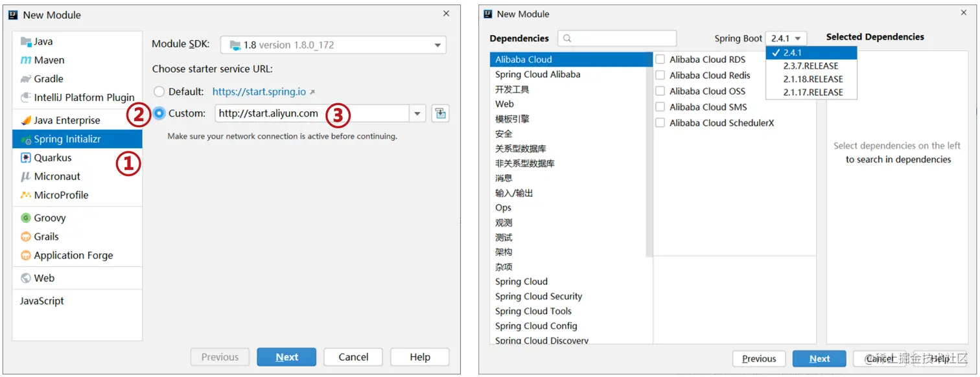
Task: Choose version 2.4.1 in dropdown list
Action: click(811, 53)
